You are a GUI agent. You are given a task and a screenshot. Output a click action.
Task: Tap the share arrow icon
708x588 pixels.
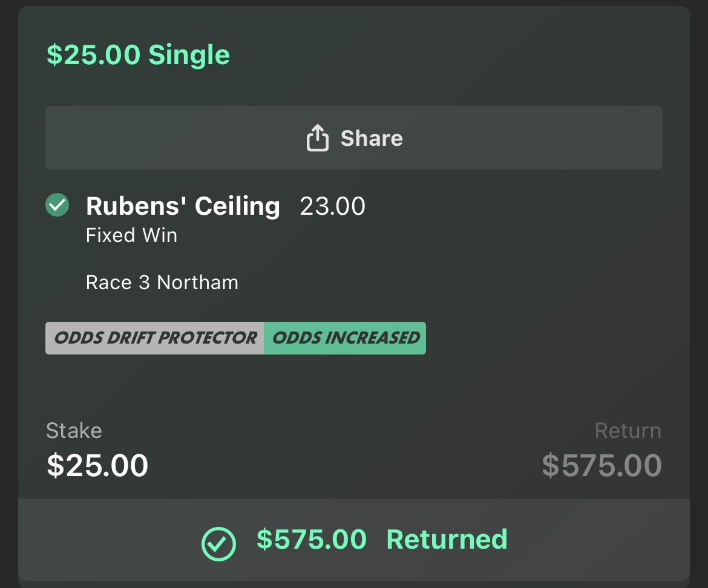[x=317, y=138]
